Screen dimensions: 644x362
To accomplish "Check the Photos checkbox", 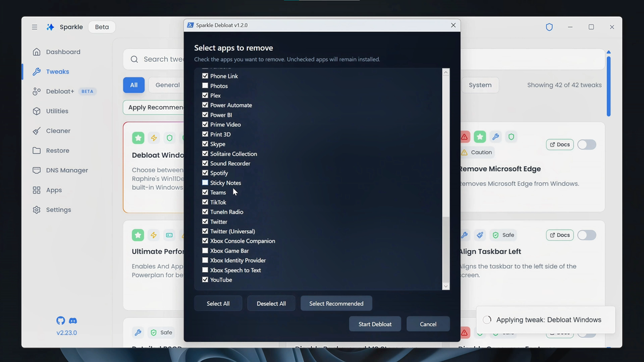I will [205, 85].
